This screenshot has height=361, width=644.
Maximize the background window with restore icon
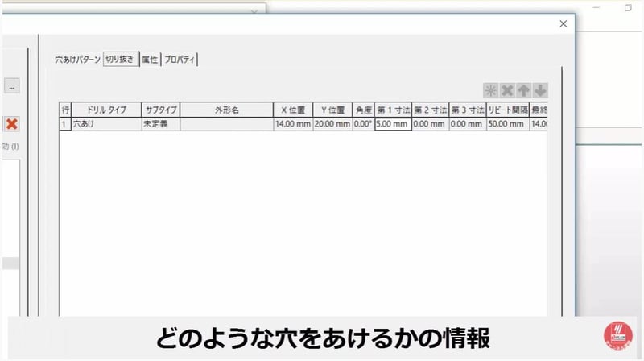628,8
